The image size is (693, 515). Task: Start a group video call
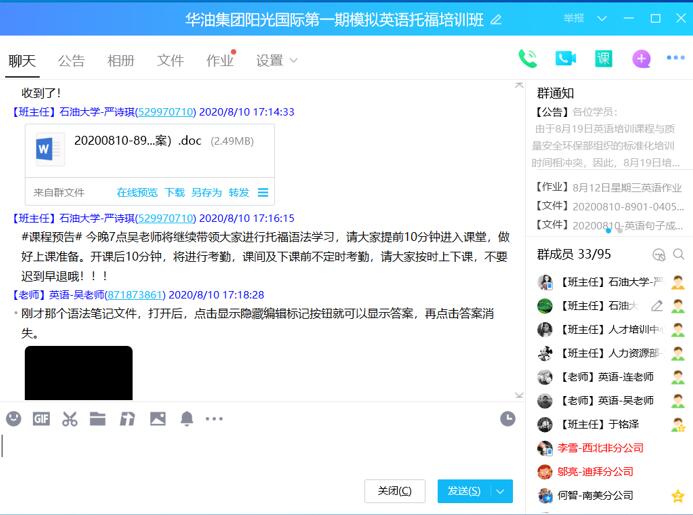565,59
